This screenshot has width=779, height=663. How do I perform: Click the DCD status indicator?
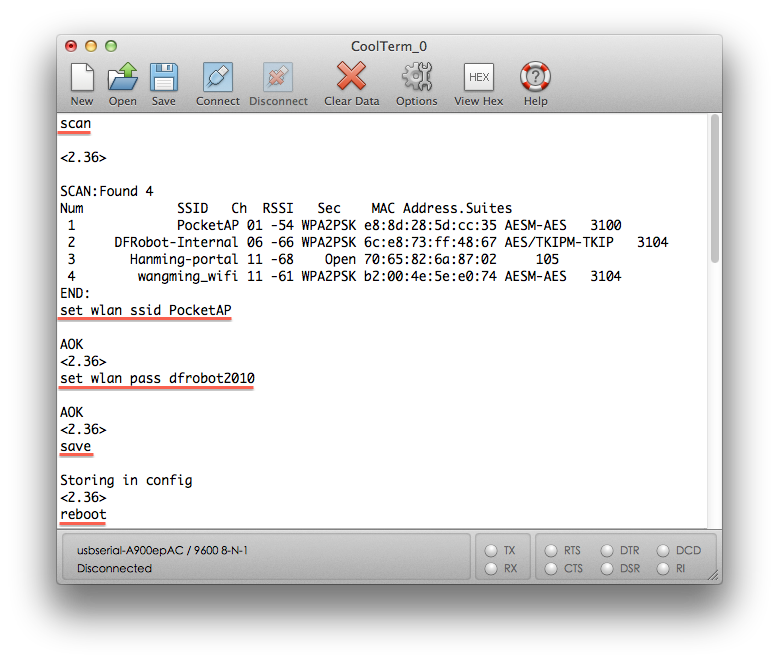click(663, 550)
